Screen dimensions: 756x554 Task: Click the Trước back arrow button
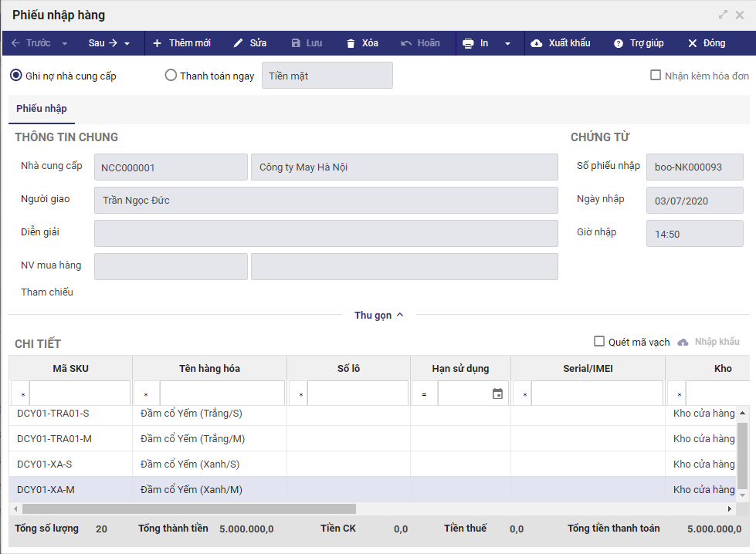30,43
